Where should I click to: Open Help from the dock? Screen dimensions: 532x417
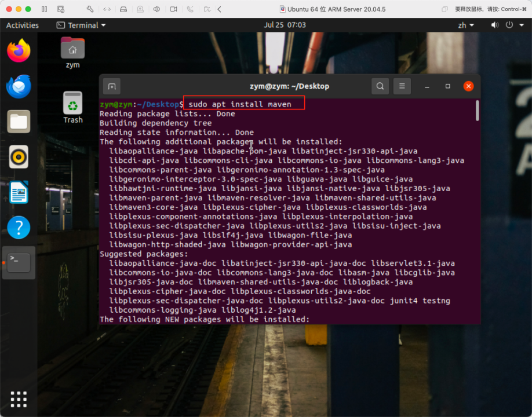(x=18, y=228)
